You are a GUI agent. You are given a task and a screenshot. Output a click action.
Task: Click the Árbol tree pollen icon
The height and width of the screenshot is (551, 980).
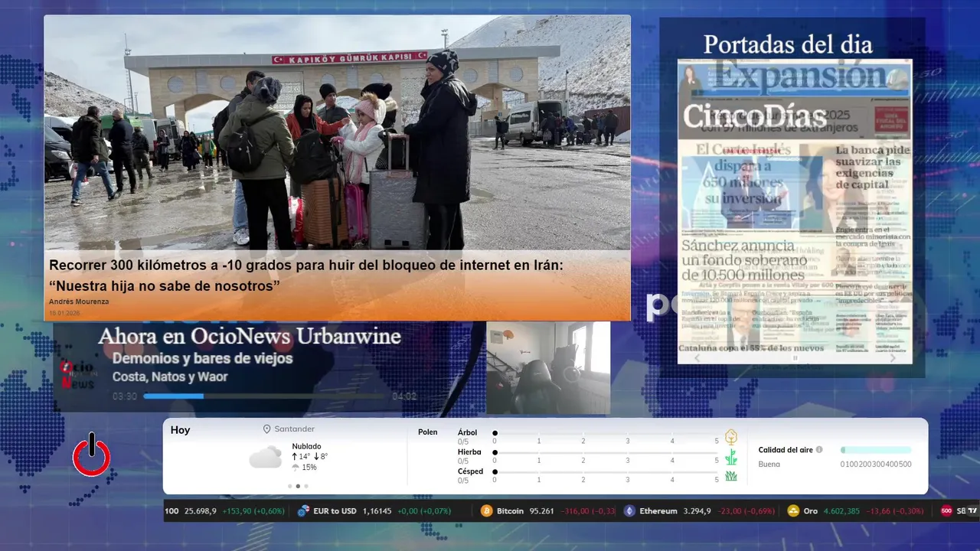pos(731,437)
